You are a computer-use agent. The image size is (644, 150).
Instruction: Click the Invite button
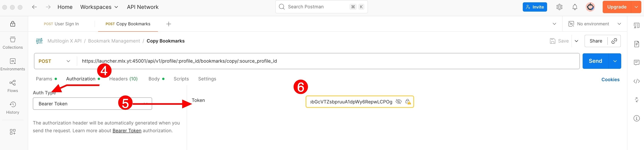pos(535,7)
